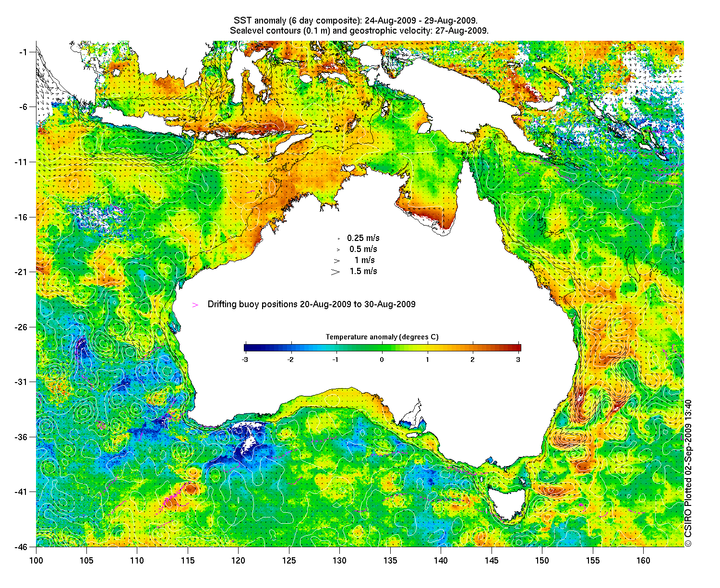Click the colorbar tick label '3'
Screen dimensions: 720x588
point(518,360)
